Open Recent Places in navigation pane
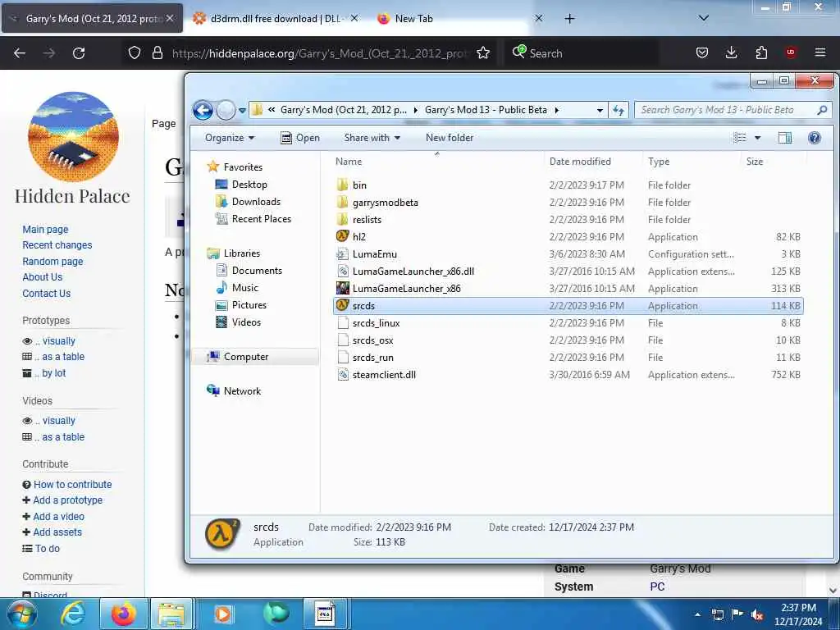This screenshot has height=630, width=840. tap(262, 218)
